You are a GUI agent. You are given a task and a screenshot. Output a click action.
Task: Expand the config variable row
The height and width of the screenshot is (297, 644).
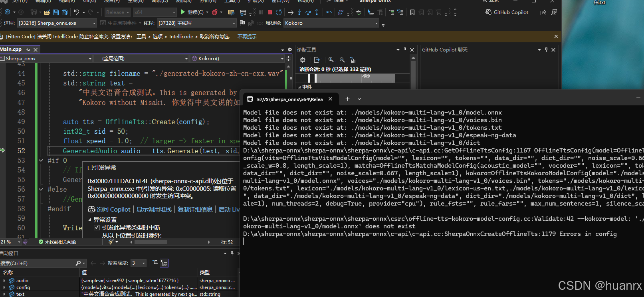(4, 287)
